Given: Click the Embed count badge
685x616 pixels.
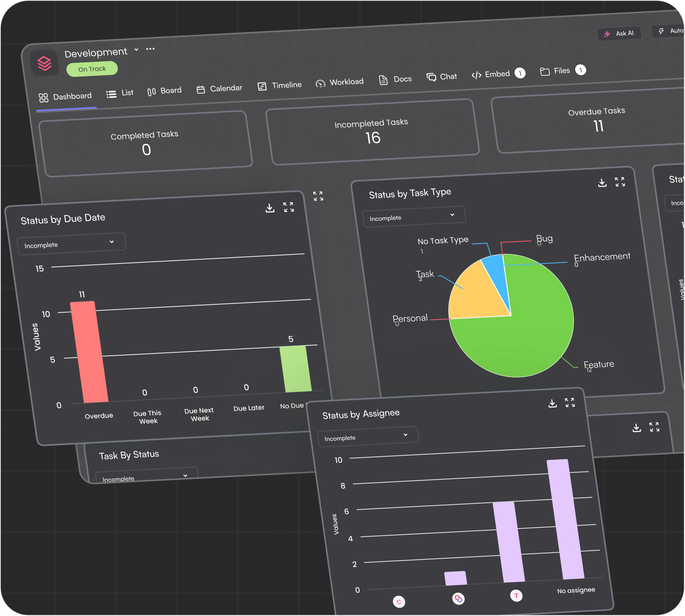Looking at the screenshot, I should tap(520, 73).
